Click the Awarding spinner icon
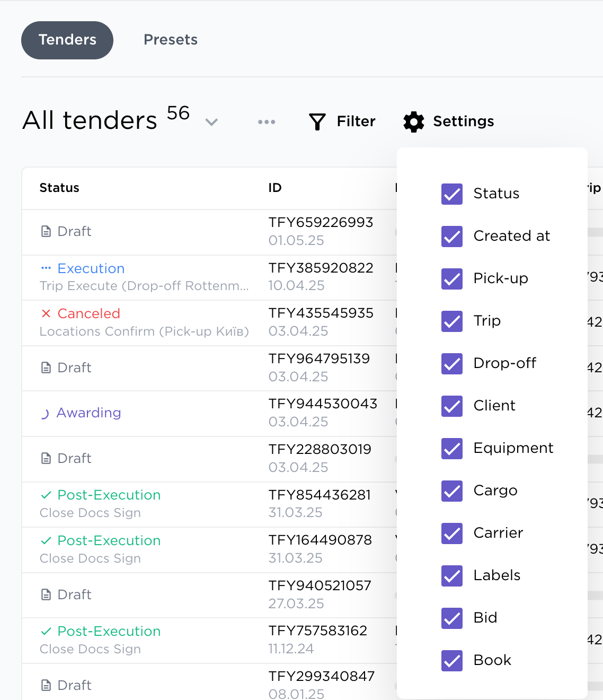Image resolution: width=603 pixels, height=700 pixels. coord(46,414)
